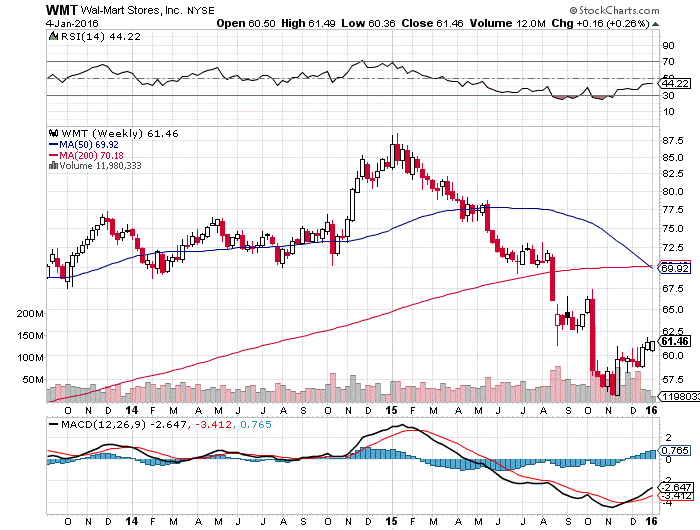Click the Open 60.50 value
Viewport: 700px width, 530px height.
tap(246, 23)
